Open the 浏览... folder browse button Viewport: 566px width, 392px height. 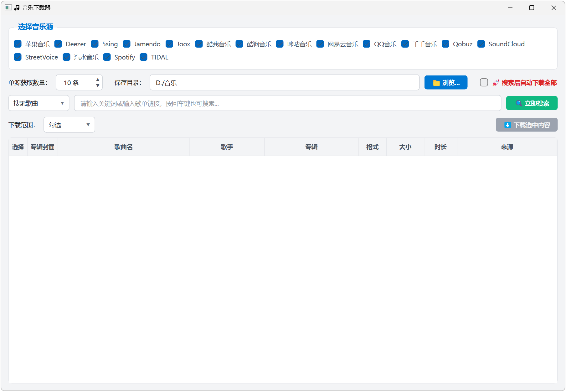(x=446, y=83)
